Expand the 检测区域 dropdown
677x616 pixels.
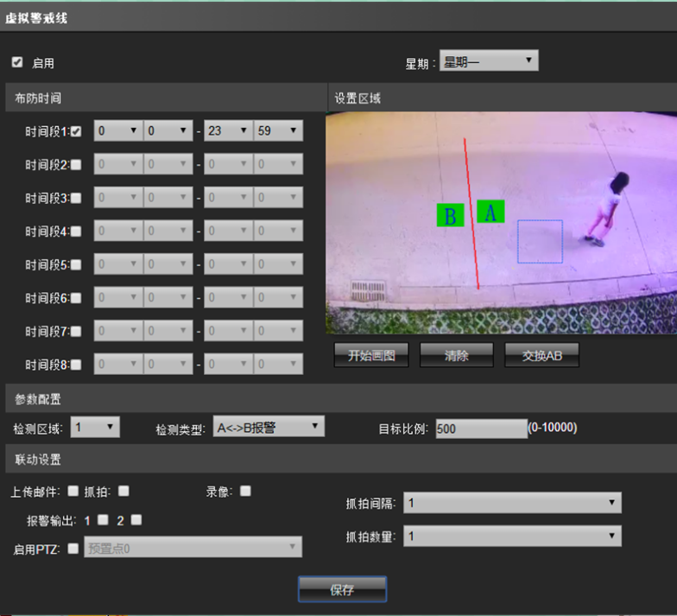pyautogui.click(x=95, y=427)
